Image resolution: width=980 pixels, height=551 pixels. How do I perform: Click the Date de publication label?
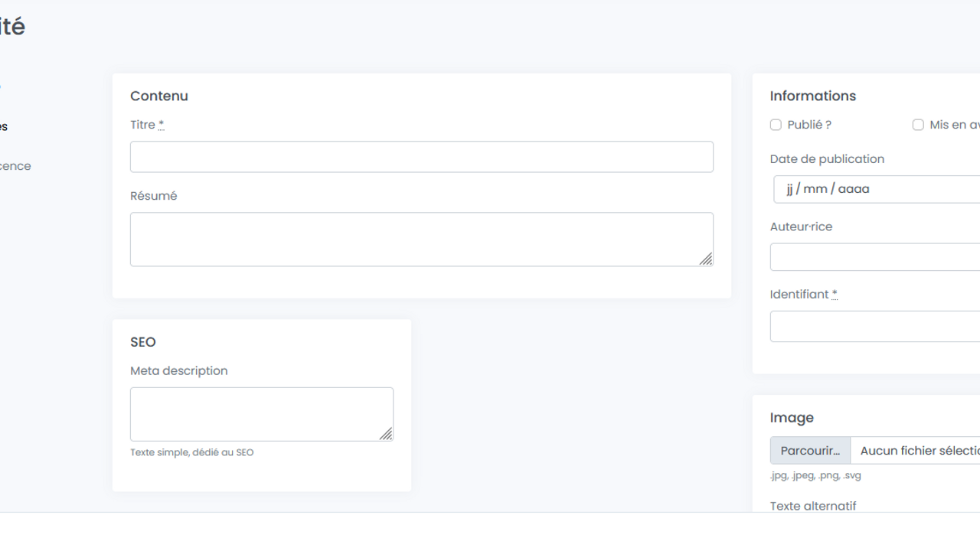click(827, 159)
